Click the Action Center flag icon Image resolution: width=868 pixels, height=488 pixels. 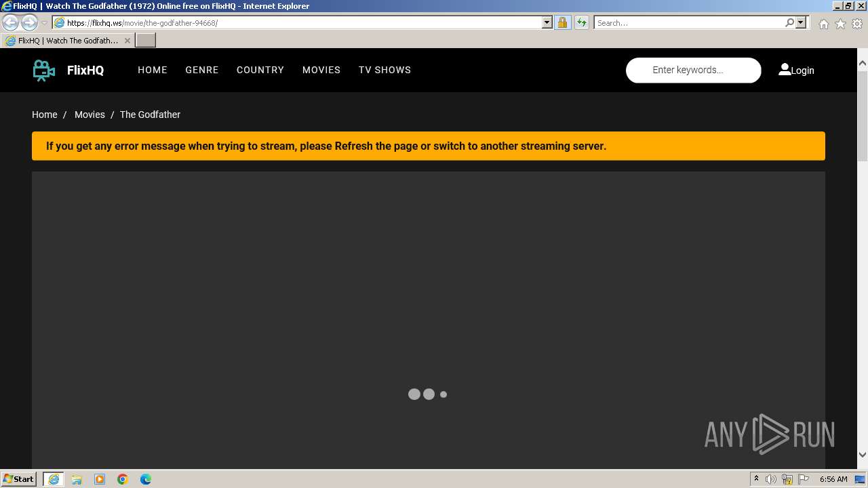[x=804, y=479]
